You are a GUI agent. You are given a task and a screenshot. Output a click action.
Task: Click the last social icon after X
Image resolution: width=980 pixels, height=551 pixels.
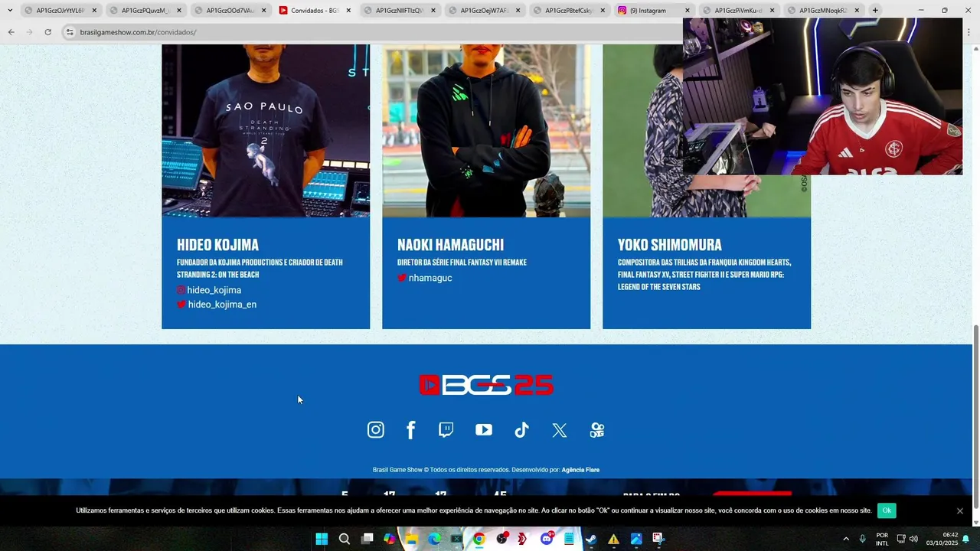597,430
